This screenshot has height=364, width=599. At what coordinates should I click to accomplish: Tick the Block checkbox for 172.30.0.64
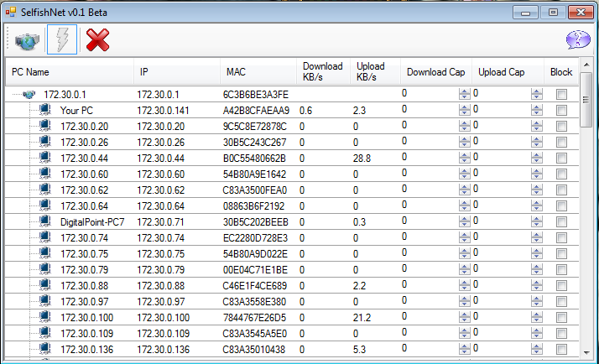click(561, 205)
